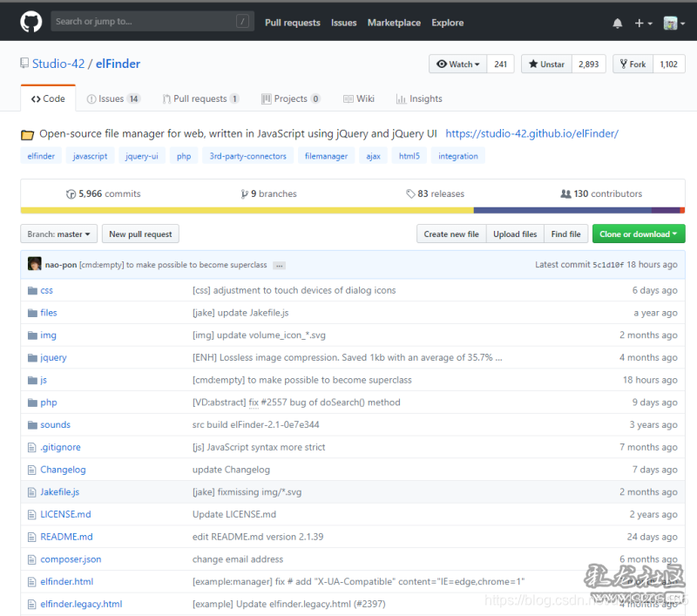Open the Branch: master dropdown
Viewport: 697px width, 616px height.
pos(58,234)
